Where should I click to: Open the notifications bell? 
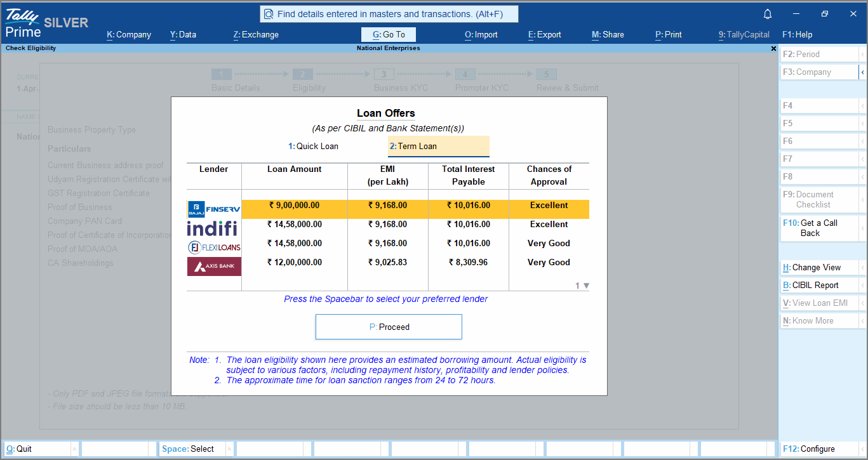pos(767,13)
